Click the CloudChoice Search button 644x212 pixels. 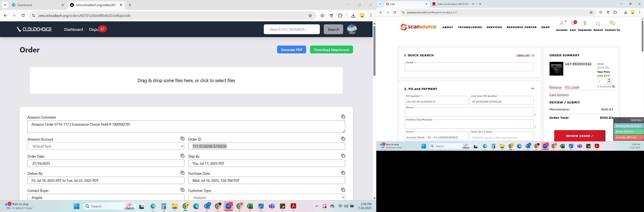[333, 29]
